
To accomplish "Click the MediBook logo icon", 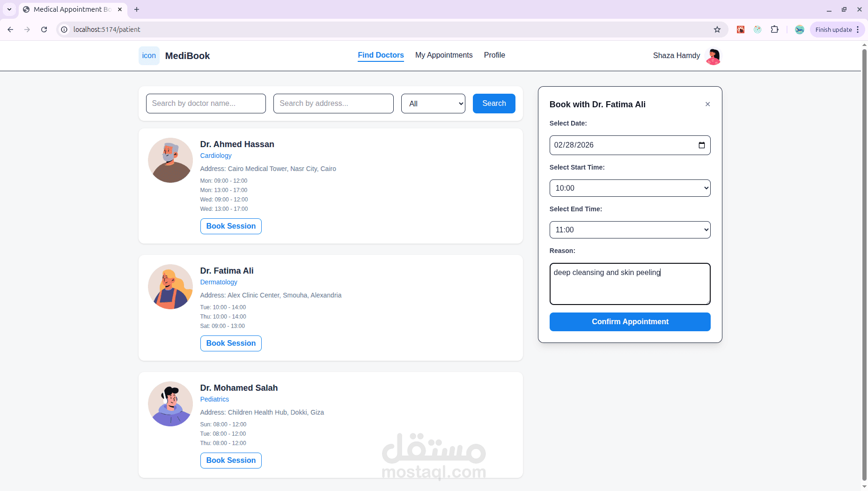I will pos(149,55).
